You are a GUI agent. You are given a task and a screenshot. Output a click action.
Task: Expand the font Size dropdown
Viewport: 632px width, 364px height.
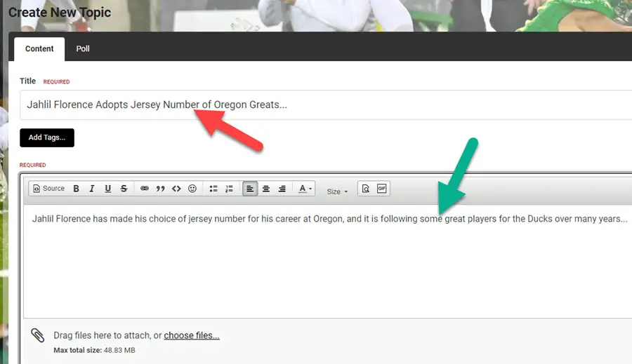pos(337,191)
